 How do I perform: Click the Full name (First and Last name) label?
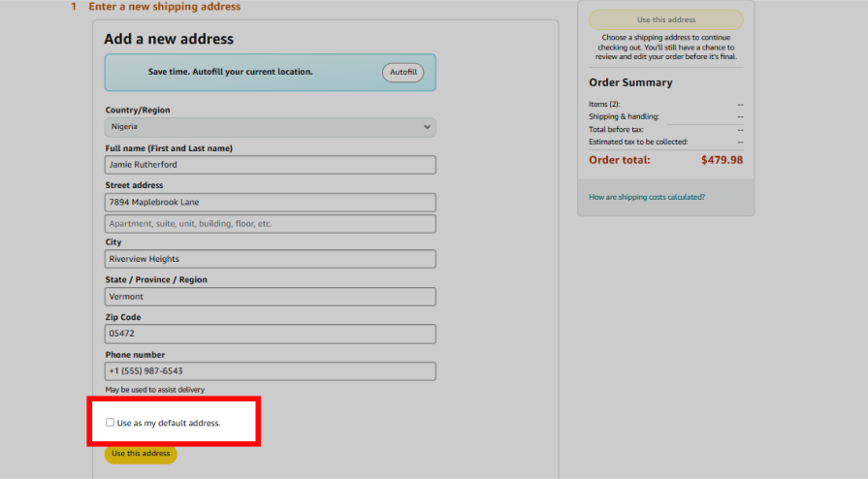point(169,148)
